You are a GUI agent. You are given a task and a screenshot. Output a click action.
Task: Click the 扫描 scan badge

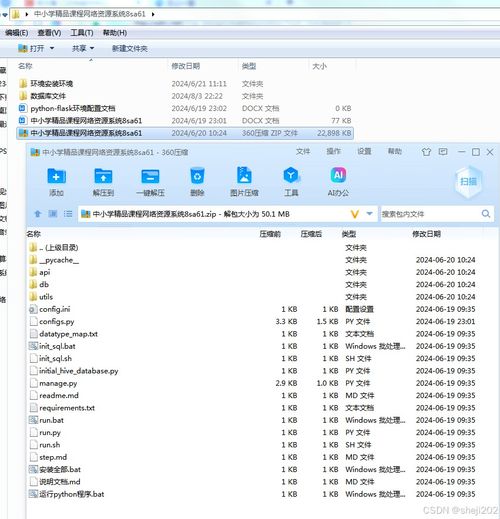coord(468,182)
